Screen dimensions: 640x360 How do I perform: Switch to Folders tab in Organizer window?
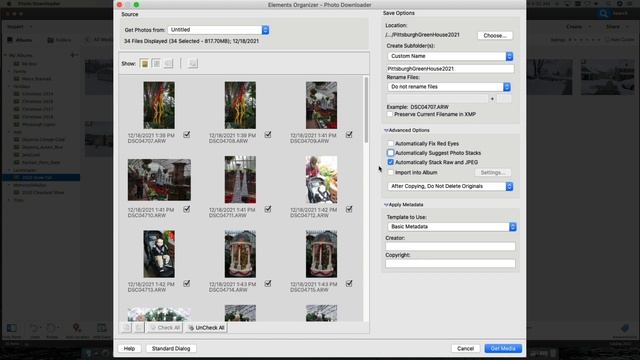59,40
